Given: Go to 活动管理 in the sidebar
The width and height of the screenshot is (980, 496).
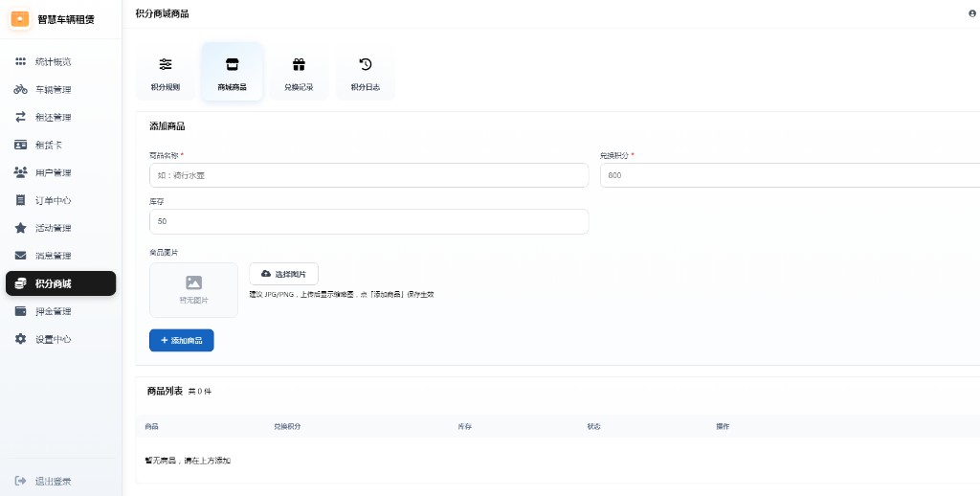Looking at the screenshot, I should coord(60,228).
